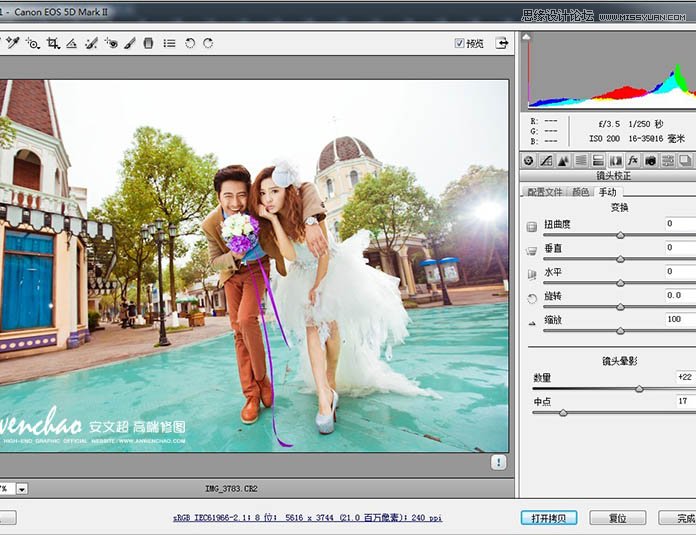
Task: Switch to the 手动 sub-tab
Action: pyautogui.click(x=608, y=192)
